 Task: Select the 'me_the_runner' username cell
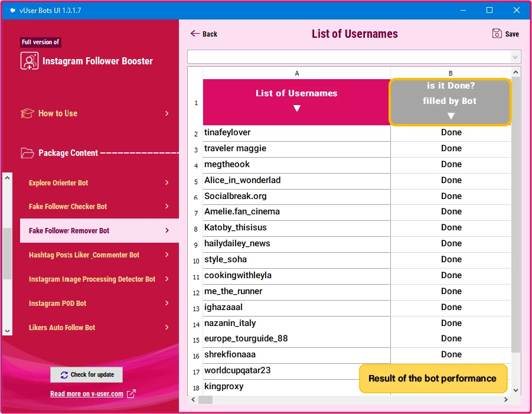pyautogui.click(x=296, y=292)
